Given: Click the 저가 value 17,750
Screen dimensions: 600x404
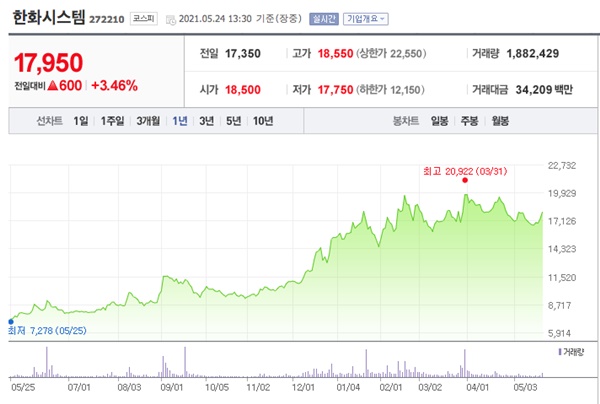Looking at the screenshot, I should point(335,90).
